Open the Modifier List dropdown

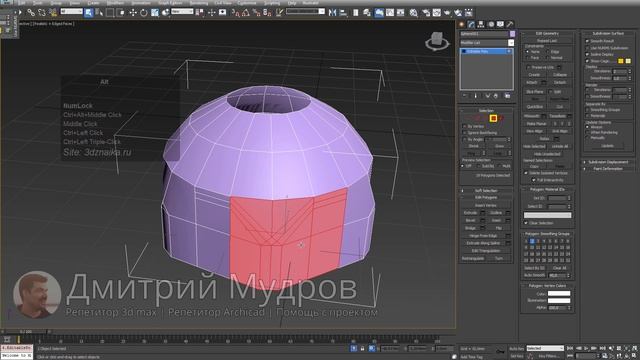point(487,43)
